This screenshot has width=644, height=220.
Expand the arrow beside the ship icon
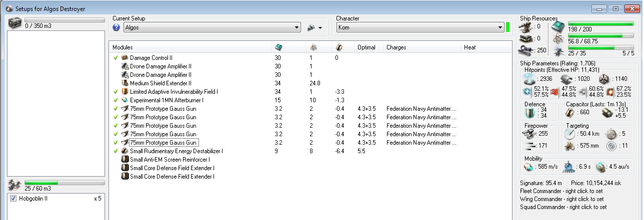(x=320, y=28)
